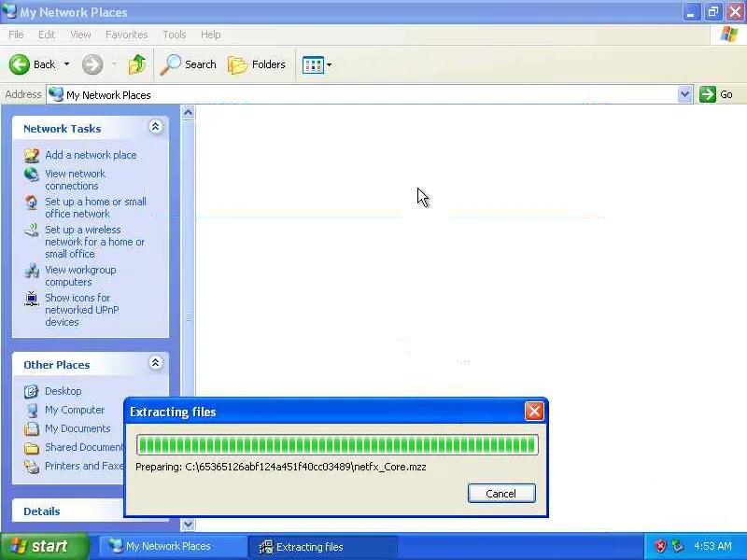This screenshot has width=747, height=560.
Task: Open the Back history dropdown arrow
Action: [66, 64]
